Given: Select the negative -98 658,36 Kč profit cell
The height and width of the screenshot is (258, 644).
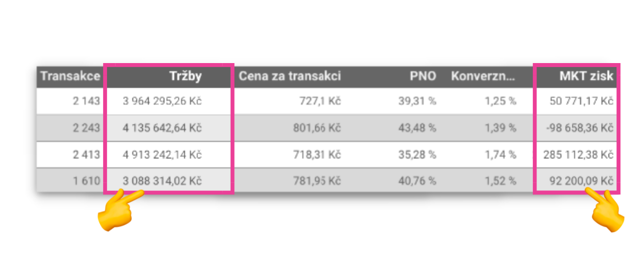Looking at the screenshot, I should pos(580,128).
